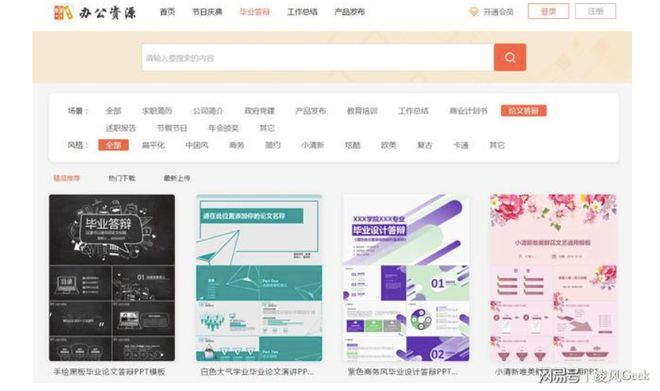Image resolution: width=660 pixels, height=391 pixels.
Task: Open 节日庆典 in the top navigation
Action: [x=207, y=12]
